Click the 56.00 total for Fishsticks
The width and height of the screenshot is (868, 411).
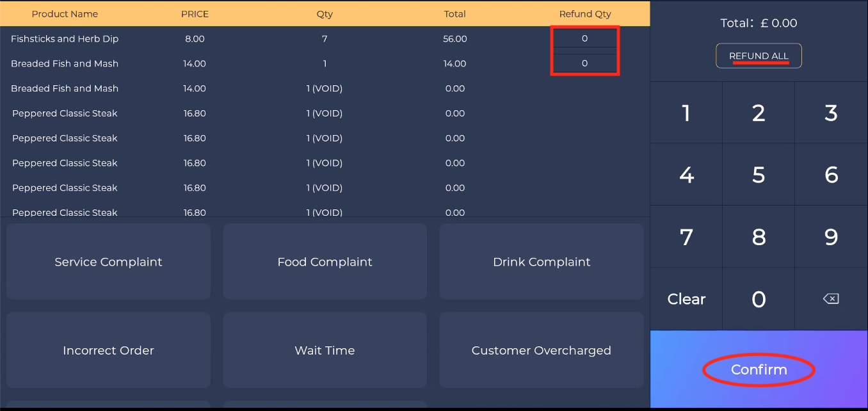(455, 38)
